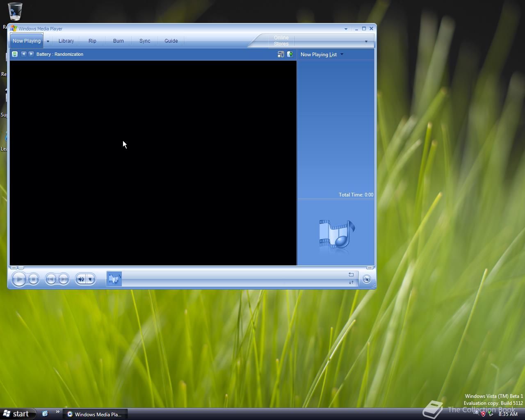Screen dimensions: 525x420
Task: Open the Start menu
Action: tap(18, 414)
